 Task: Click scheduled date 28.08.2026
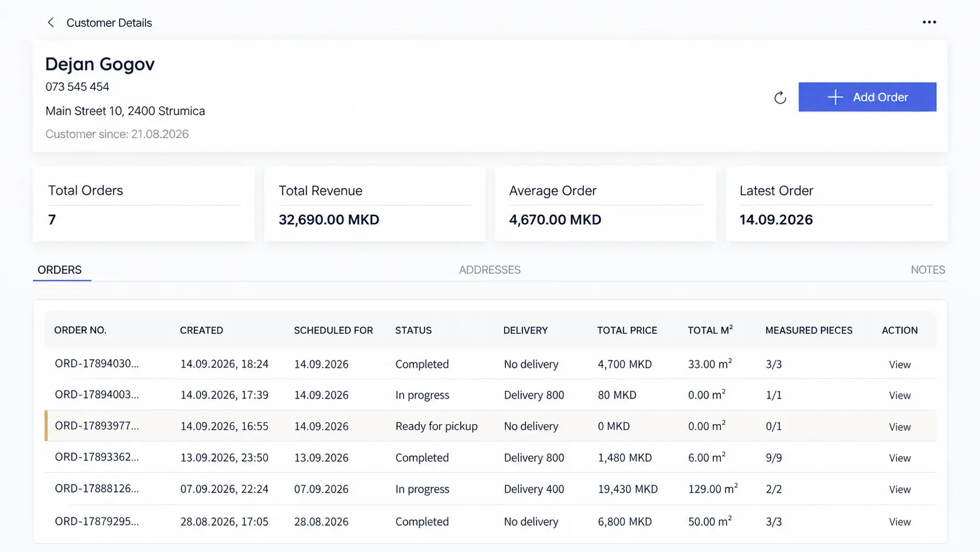point(321,521)
